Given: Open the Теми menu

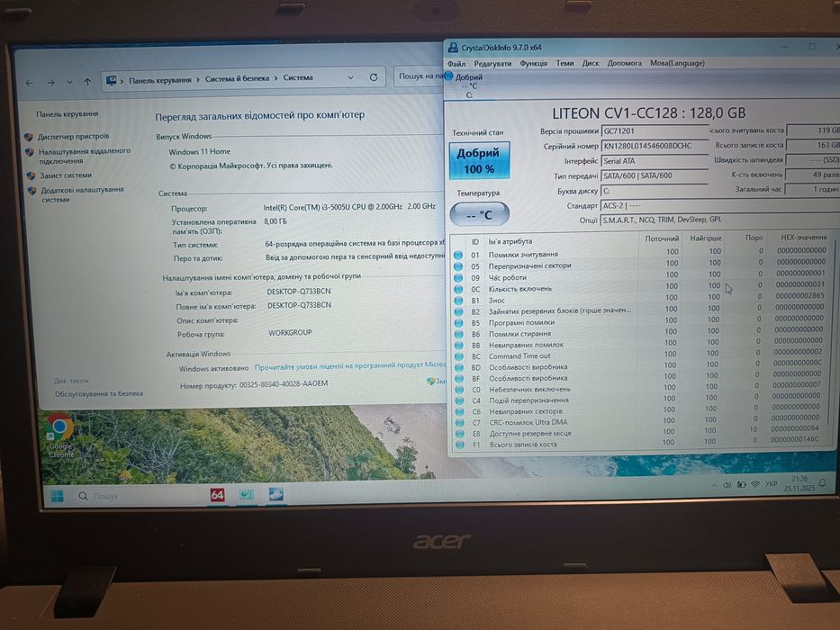Looking at the screenshot, I should [565, 63].
